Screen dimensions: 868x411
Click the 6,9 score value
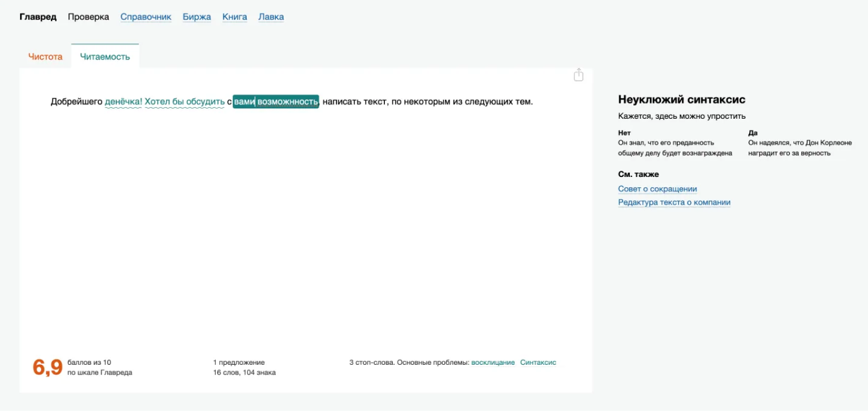click(47, 368)
